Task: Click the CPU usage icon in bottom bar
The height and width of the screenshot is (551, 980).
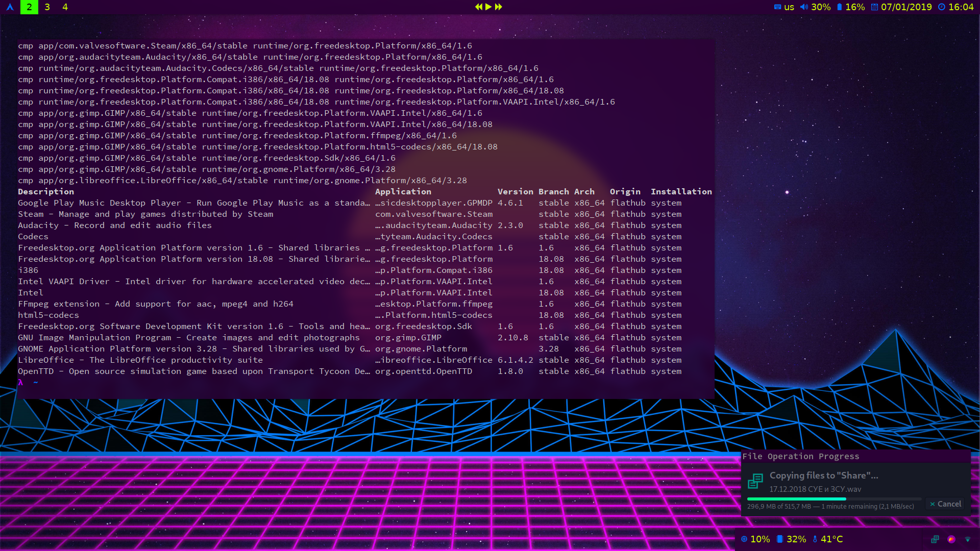Action: coord(744,539)
